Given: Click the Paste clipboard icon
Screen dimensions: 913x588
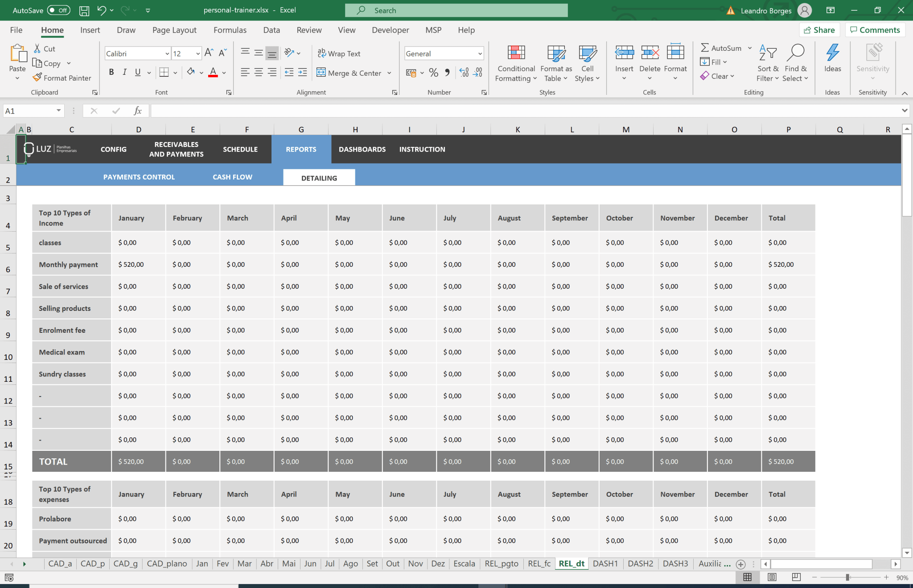Looking at the screenshot, I should (18, 53).
